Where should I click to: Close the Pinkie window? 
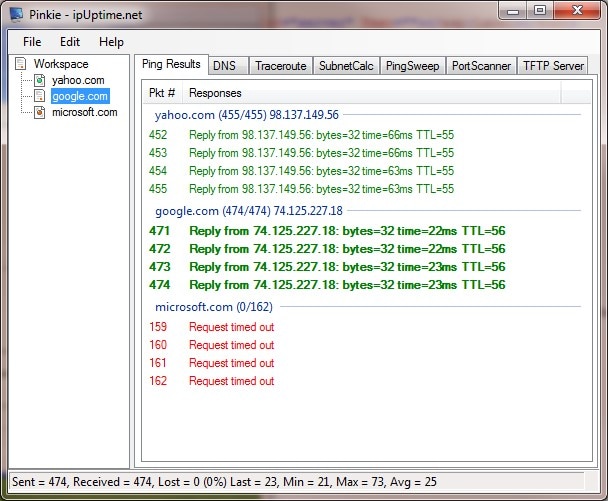point(577,11)
